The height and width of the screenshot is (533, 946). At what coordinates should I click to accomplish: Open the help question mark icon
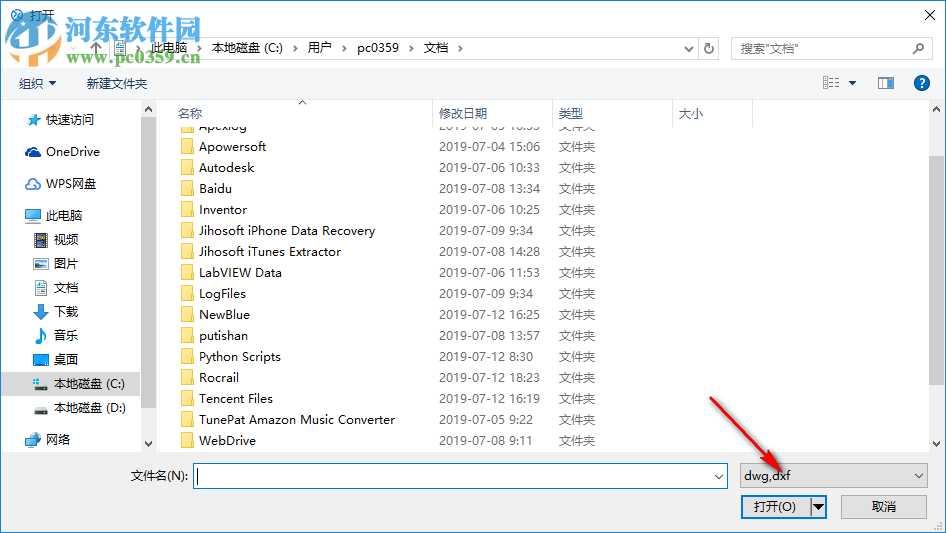point(921,83)
